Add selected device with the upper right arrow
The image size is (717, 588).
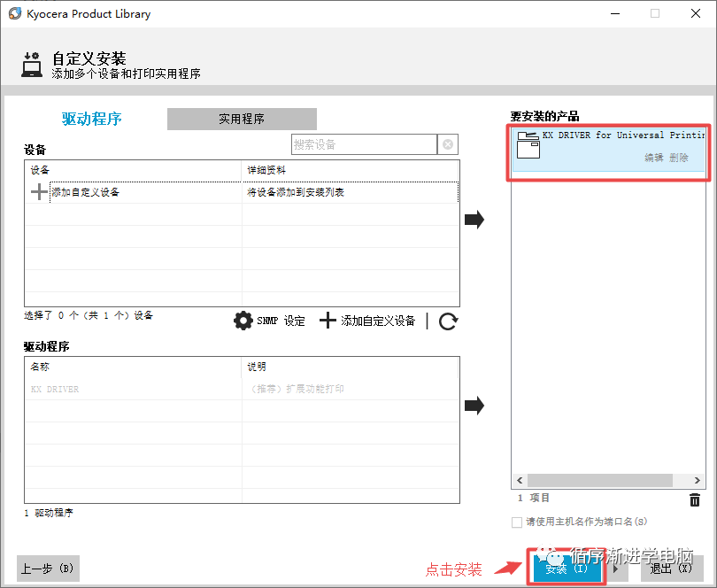pyautogui.click(x=474, y=220)
